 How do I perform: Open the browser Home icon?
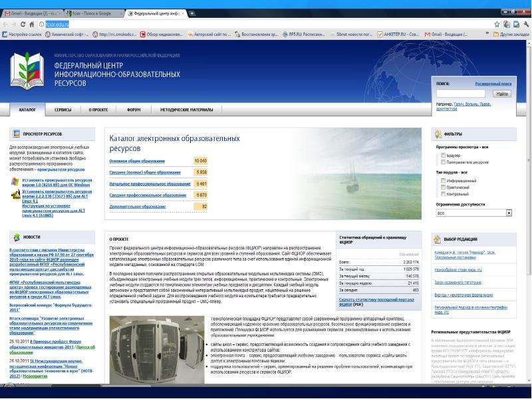coord(31,25)
